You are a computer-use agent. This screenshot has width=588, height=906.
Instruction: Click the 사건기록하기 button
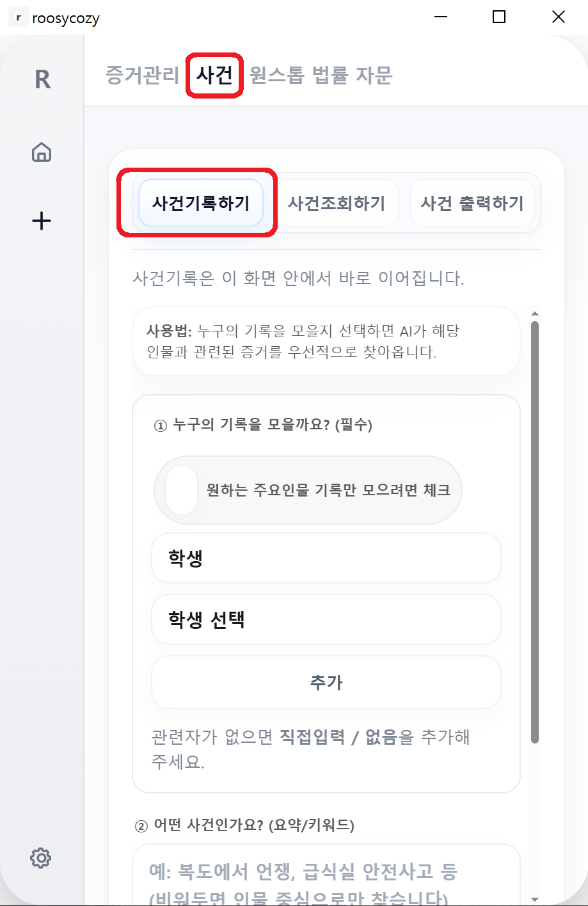202,202
